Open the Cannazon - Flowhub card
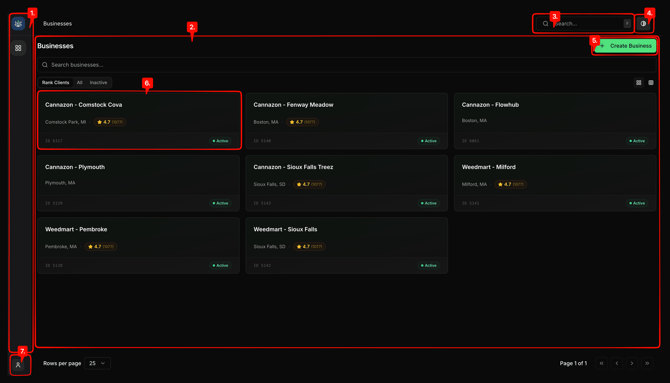 click(x=555, y=121)
